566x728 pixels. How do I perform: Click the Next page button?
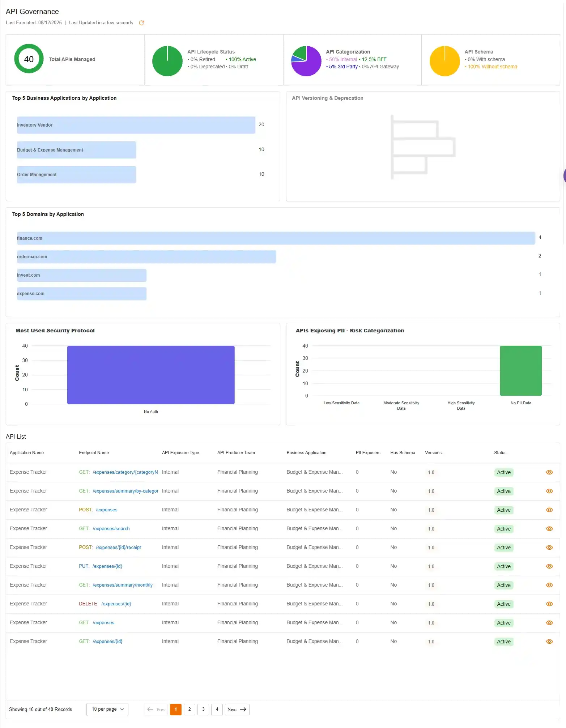237,709
